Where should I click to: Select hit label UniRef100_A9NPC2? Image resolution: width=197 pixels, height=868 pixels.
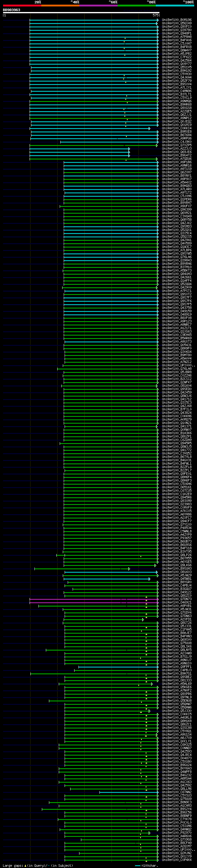[x=177, y=118]
